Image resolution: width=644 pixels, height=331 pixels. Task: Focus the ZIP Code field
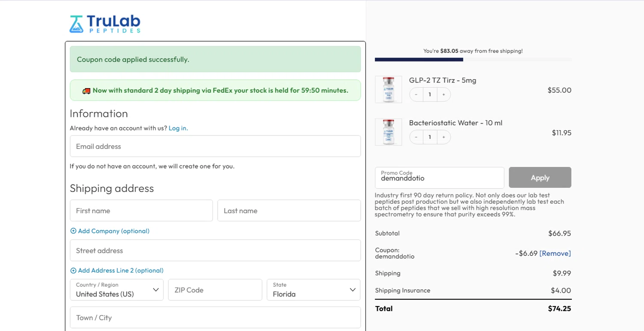tap(215, 290)
